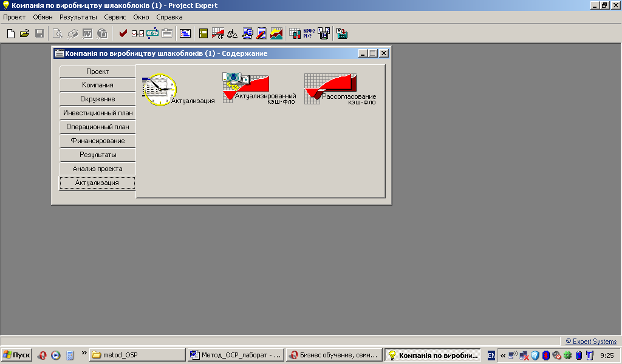Viewport: 622px width, 364px height.
Task: Switch to Бизнес обучение Opera taskbar button
Action: (x=334, y=355)
